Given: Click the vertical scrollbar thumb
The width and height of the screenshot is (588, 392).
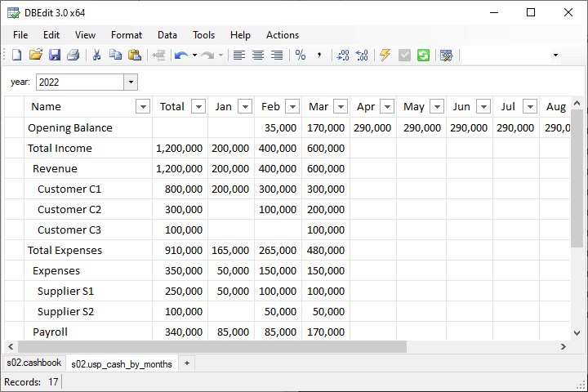Looking at the screenshot, I should 577,178.
